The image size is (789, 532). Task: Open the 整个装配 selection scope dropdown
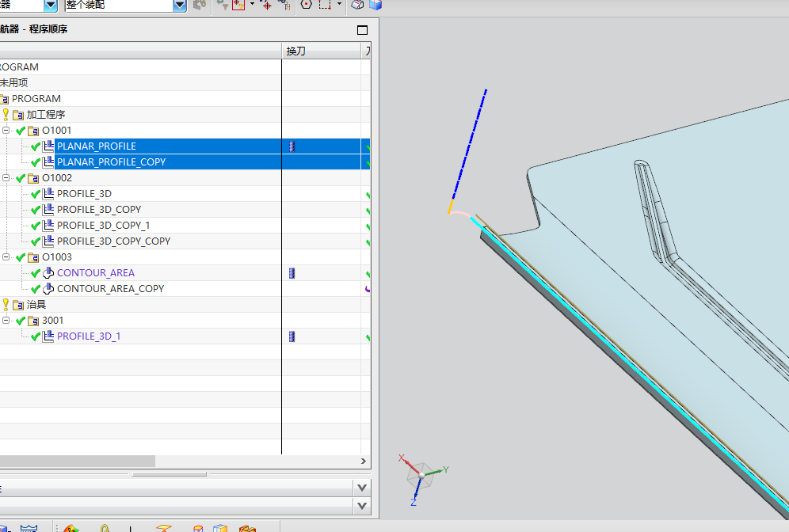coord(180,6)
